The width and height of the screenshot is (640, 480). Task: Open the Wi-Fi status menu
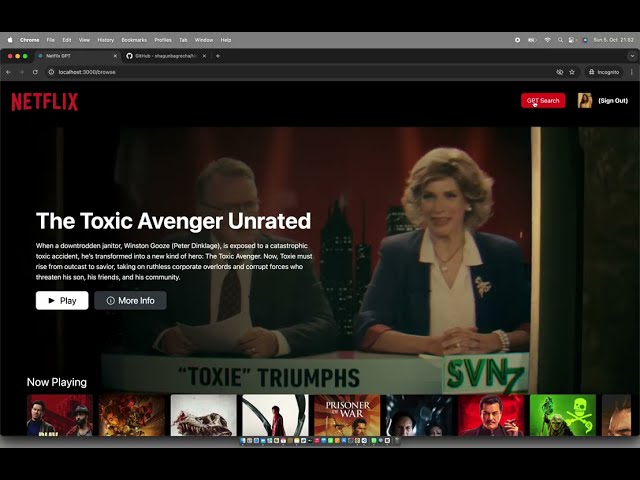(547, 40)
